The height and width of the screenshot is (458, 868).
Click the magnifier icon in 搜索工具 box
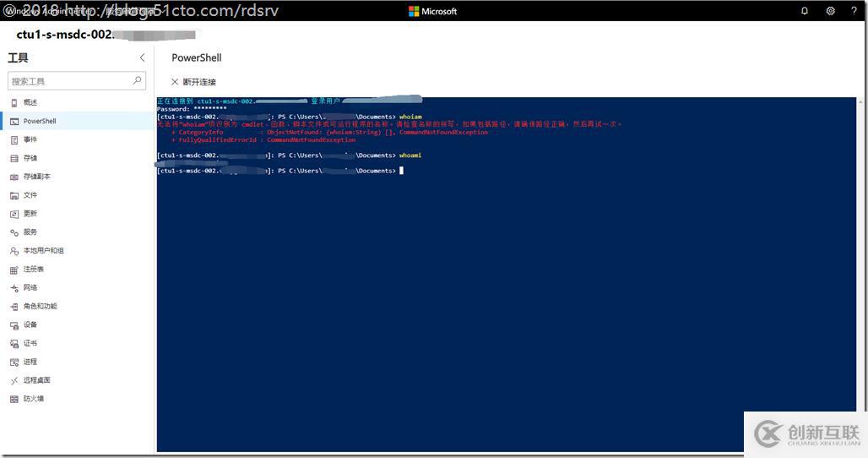[137, 81]
